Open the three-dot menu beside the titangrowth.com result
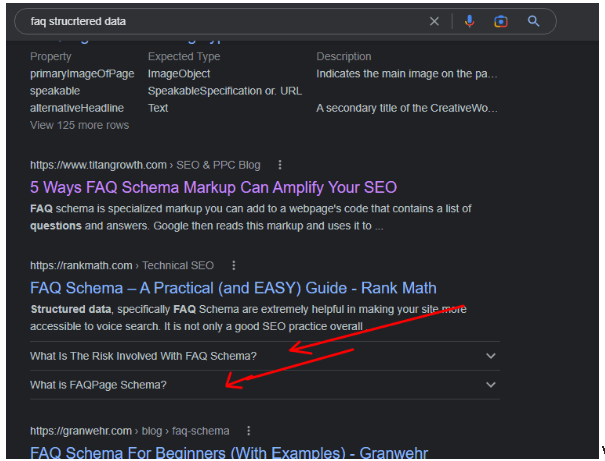Image resolution: width=605 pixels, height=461 pixels. pyautogui.click(x=280, y=165)
